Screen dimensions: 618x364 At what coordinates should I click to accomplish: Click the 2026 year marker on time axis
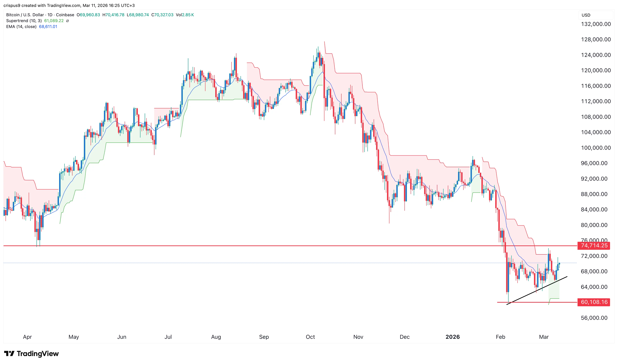(452, 337)
